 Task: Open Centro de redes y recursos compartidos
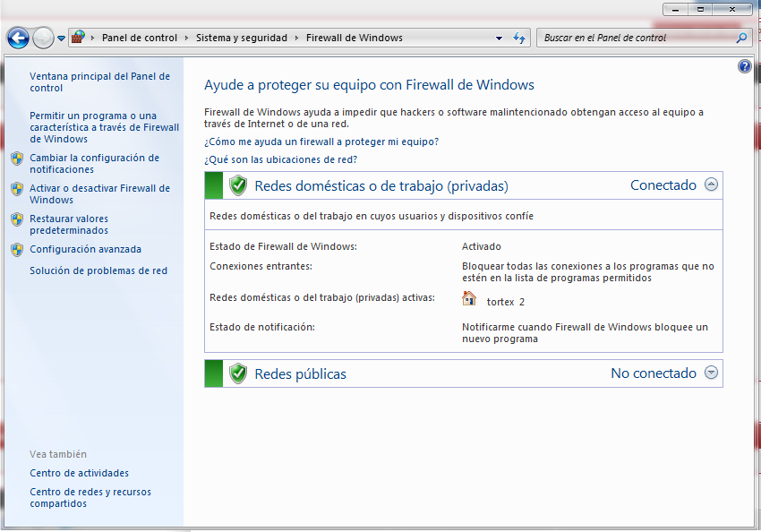[x=90, y=498]
